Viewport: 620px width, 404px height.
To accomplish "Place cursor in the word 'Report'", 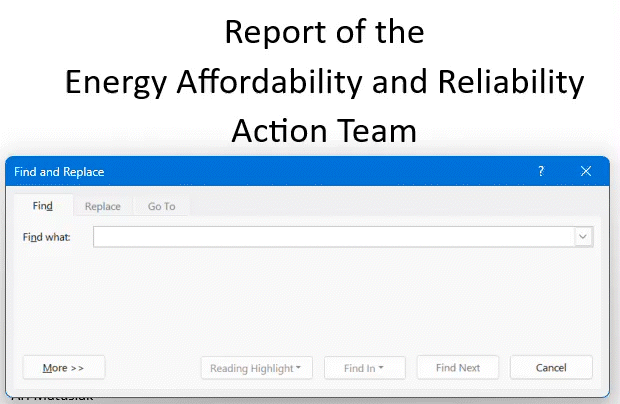I will pyautogui.click(x=264, y=32).
